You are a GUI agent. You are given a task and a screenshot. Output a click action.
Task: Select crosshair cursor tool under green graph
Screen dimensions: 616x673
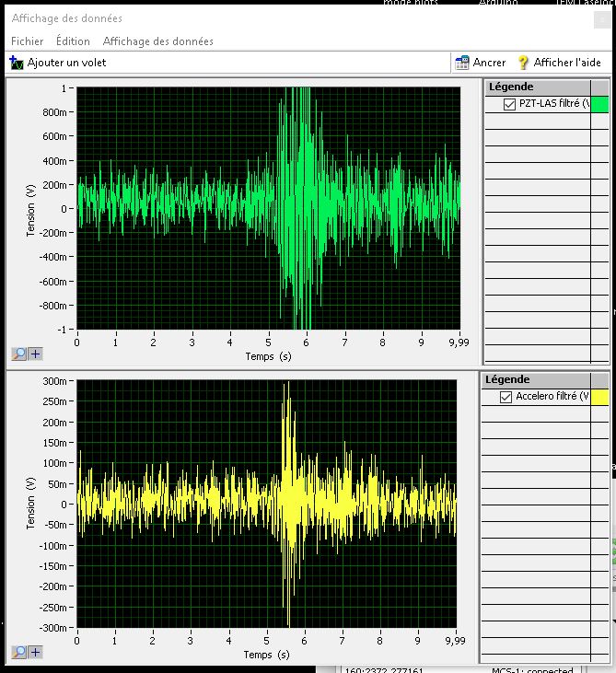coord(36,353)
